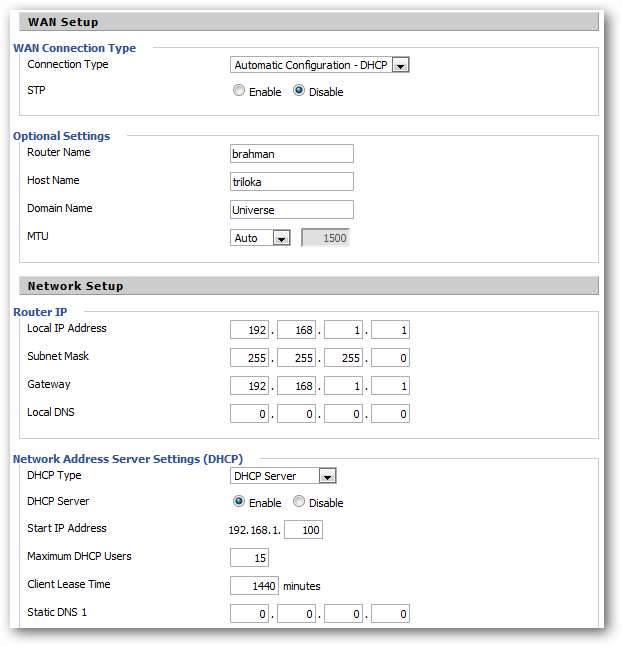The image size is (622, 646).
Task: Click the Start IP Address field
Action: coord(303,530)
